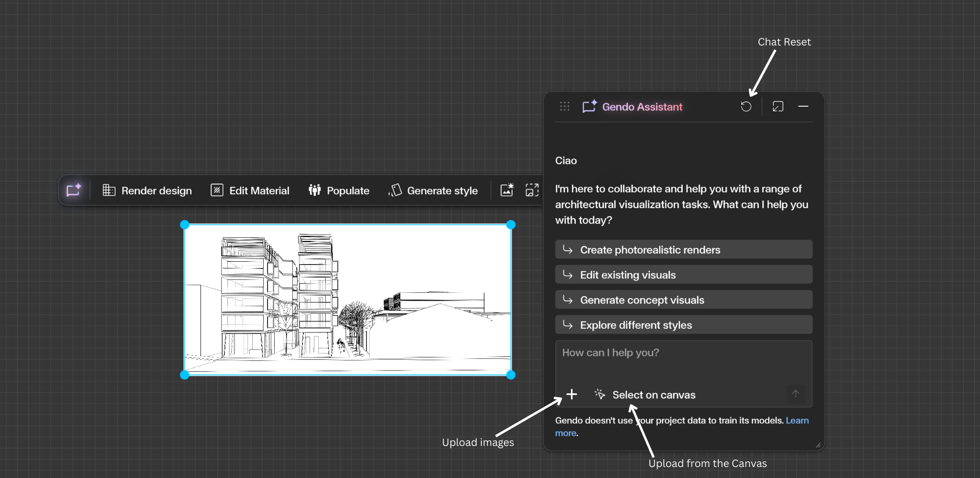Select the Render design tool

[x=147, y=190]
